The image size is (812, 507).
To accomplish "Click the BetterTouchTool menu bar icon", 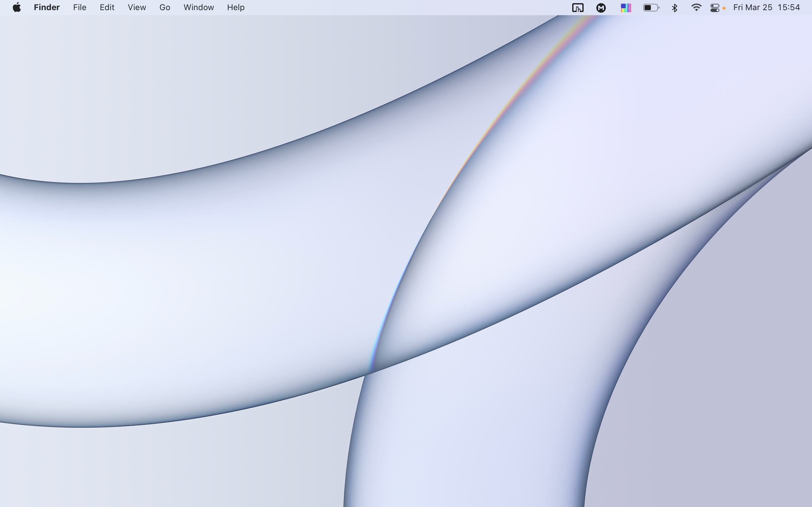I will pos(578,7).
